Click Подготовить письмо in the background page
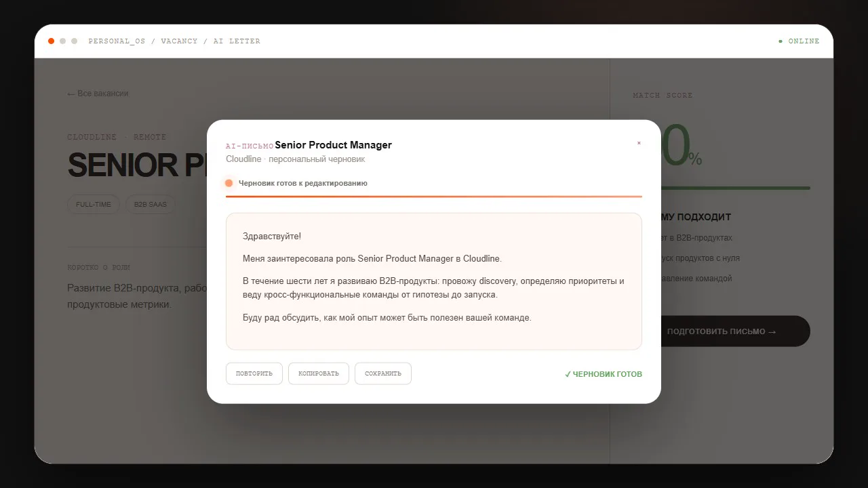The image size is (868, 488). (x=722, y=331)
